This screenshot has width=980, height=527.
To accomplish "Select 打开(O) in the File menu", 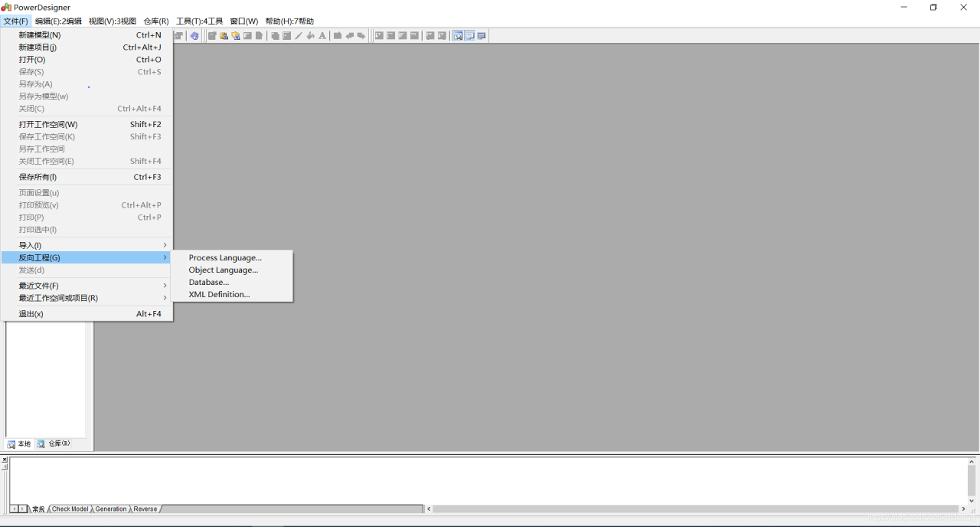I will click(x=87, y=60).
